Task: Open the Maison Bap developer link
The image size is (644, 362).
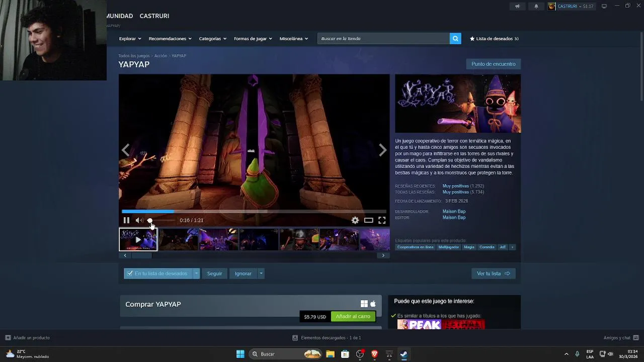Action: (454, 211)
